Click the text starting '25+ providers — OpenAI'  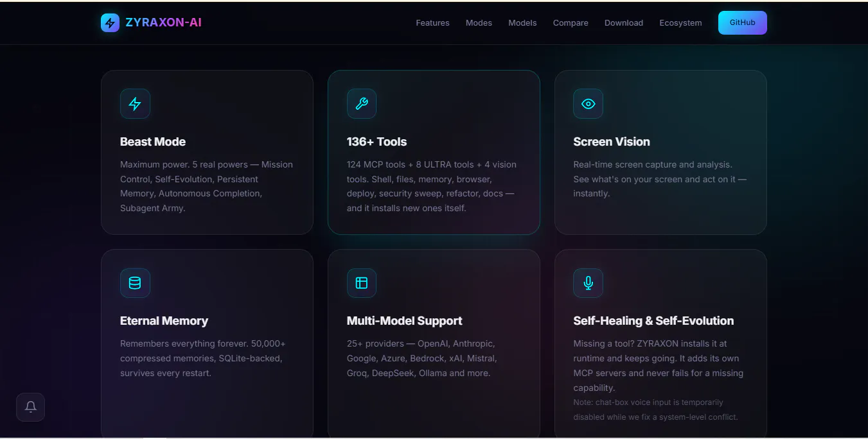click(x=422, y=358)
